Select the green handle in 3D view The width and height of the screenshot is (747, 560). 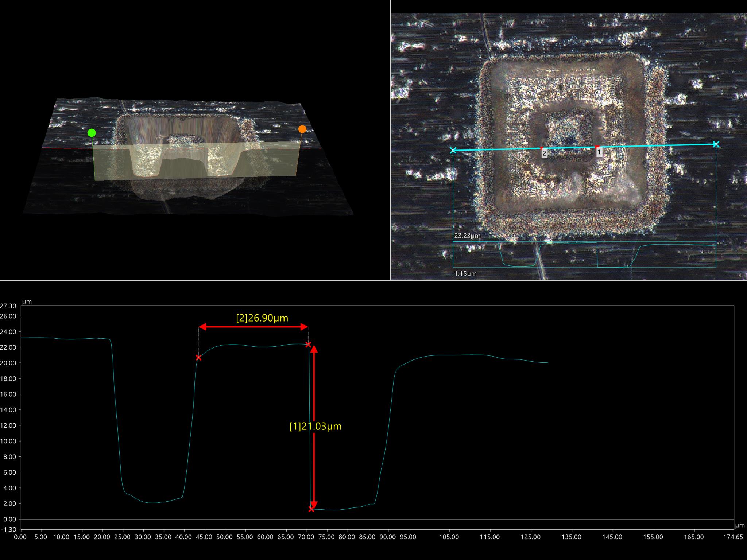pyautogui.click(x=92, y=133)
